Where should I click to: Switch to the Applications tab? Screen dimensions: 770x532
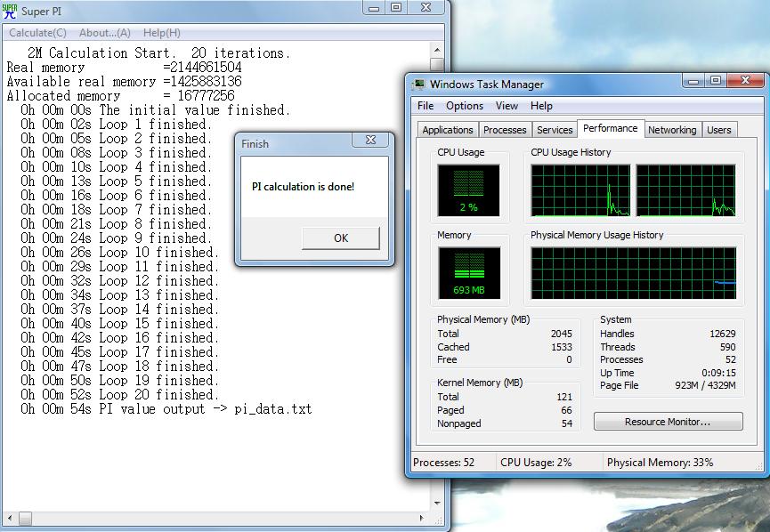coord(448,130)
